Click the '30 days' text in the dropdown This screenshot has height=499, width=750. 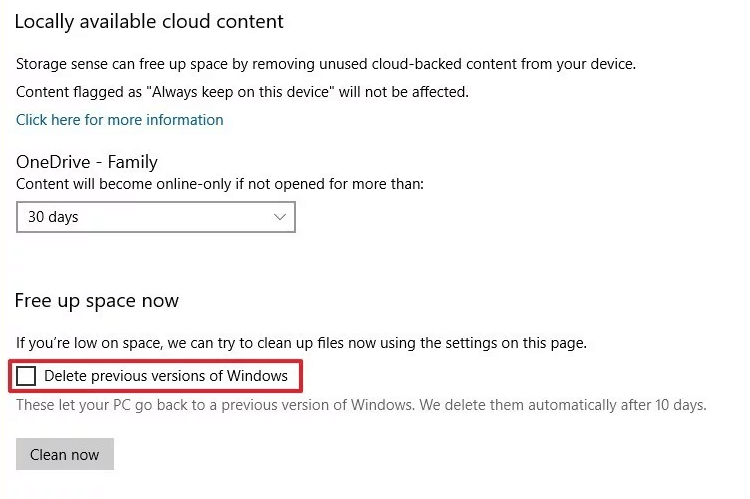click(53, 217)
